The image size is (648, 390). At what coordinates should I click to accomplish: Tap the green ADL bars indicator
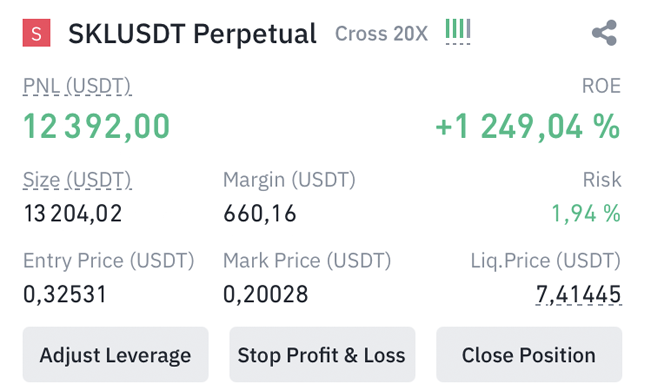[x=458, y=31]
